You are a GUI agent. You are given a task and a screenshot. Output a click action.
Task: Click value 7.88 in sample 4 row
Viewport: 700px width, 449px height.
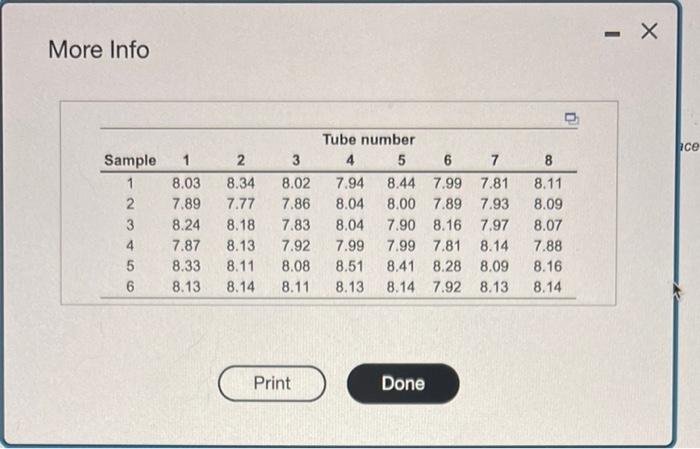[x=548, y=245]
